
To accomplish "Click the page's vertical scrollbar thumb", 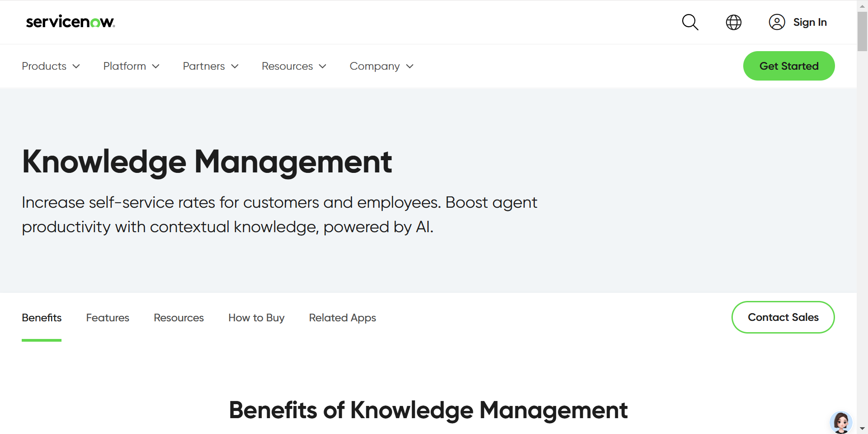I will [x=862, y=31].
